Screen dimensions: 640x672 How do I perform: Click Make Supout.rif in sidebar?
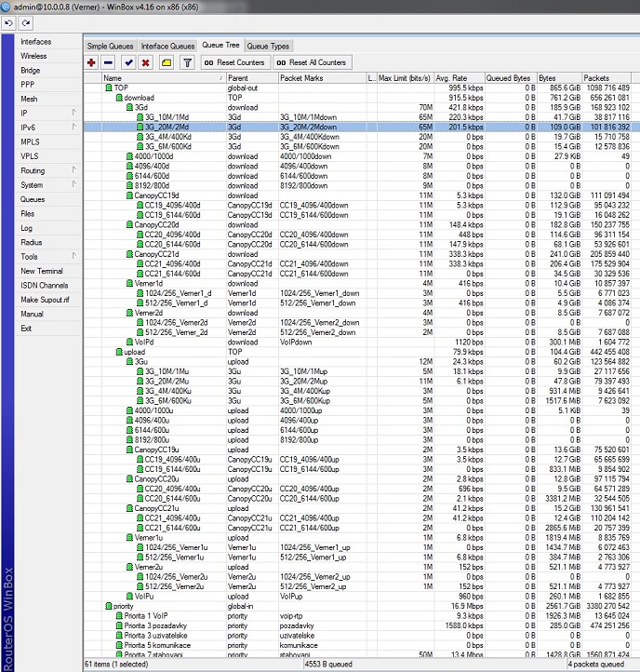pyautogui.click(x=45, y=300)
